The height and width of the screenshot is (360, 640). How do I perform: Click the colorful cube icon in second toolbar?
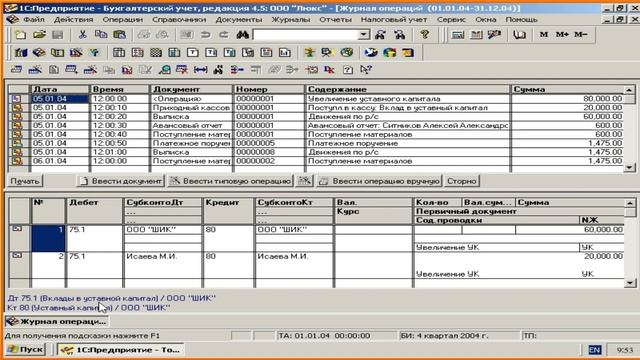point(390,53)
